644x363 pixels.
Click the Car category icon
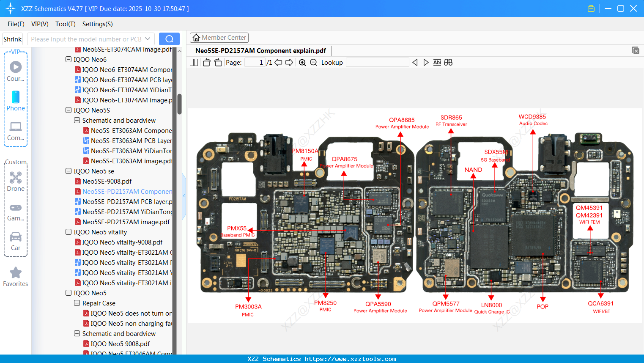pos(15,237)
